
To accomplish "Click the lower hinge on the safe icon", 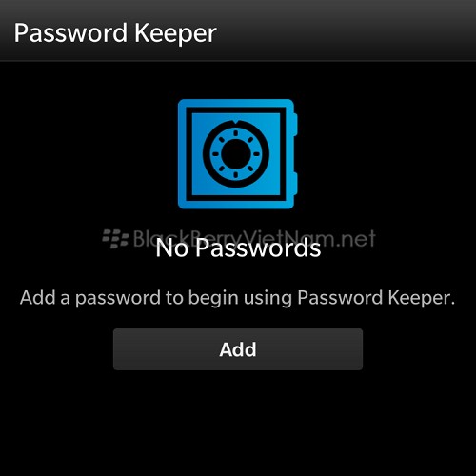I will point(295,184).
